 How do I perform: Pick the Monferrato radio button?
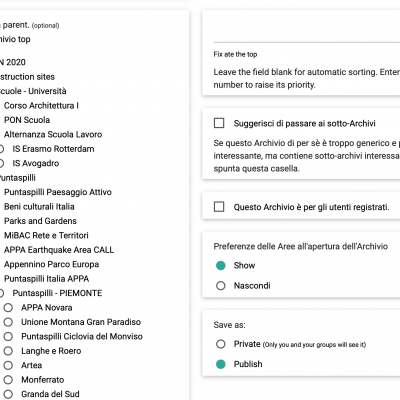coord(8,380)
